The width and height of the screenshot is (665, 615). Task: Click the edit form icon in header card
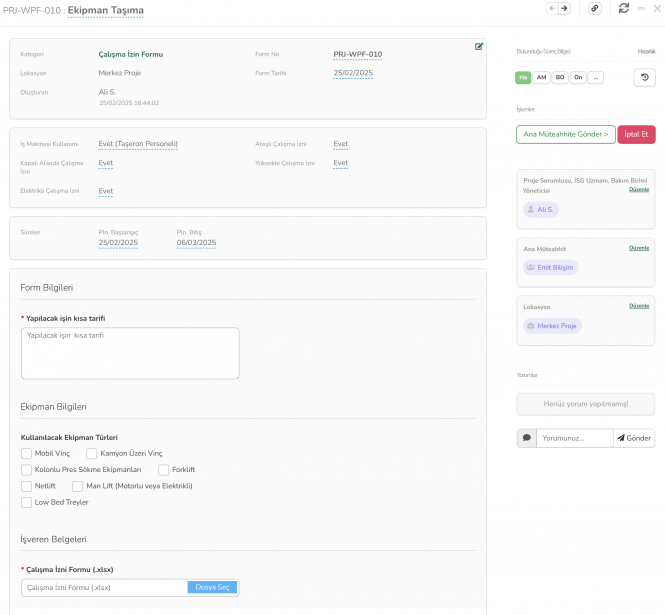tap(479, 46)
